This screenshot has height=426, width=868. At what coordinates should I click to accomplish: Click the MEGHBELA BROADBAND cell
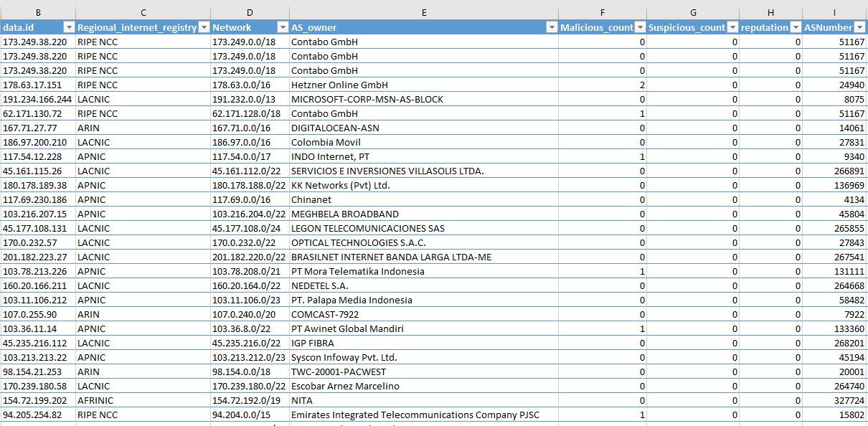coord(424,214)
